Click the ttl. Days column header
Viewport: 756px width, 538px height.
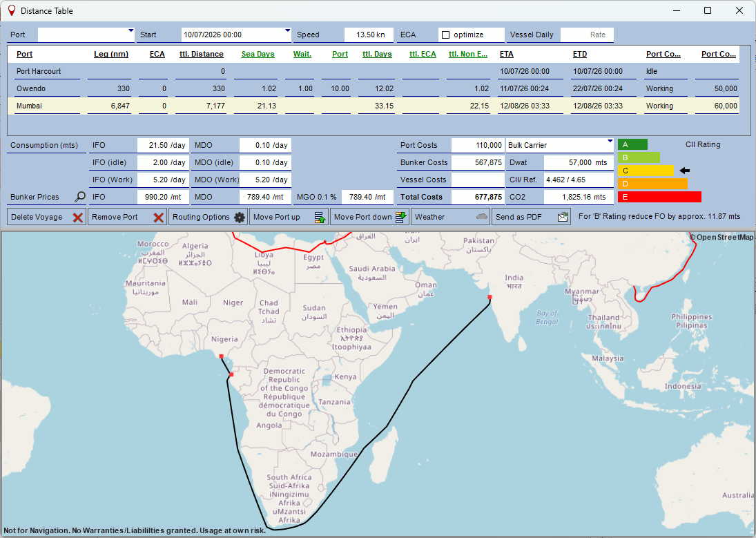point(377,54)
